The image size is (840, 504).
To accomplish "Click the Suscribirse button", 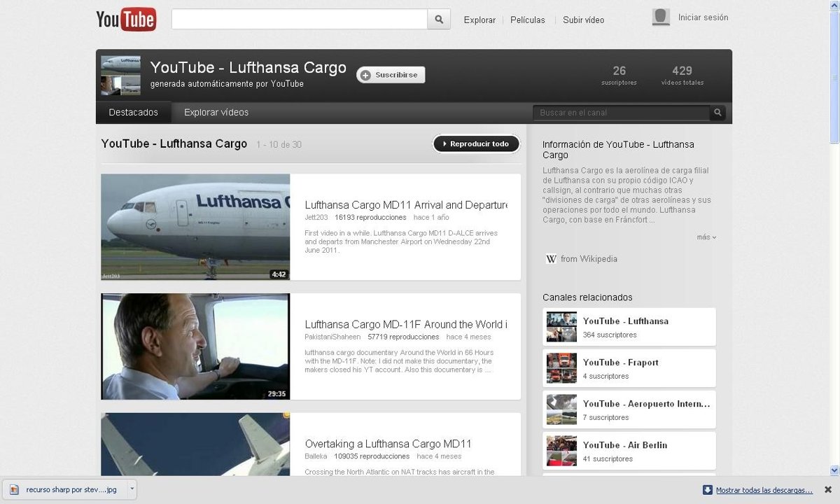I will point(391,75).
